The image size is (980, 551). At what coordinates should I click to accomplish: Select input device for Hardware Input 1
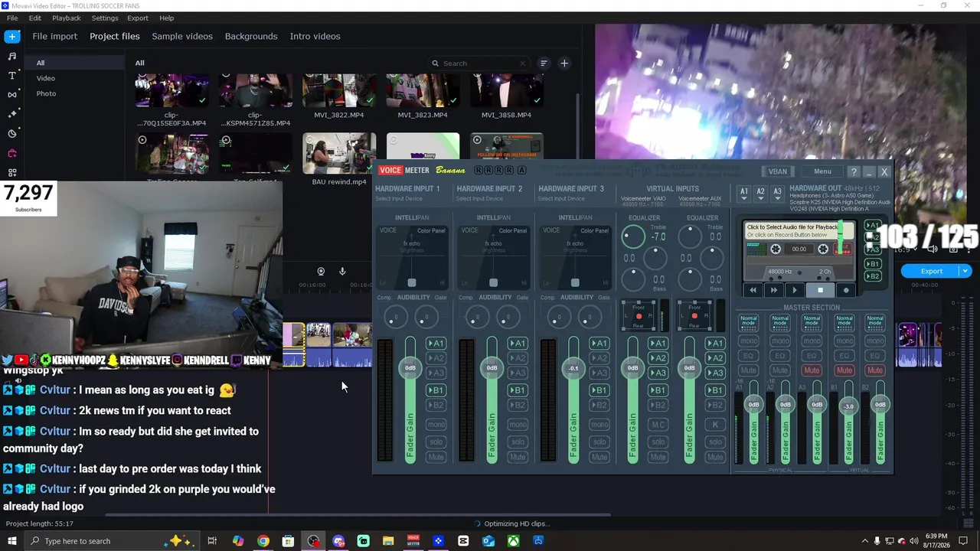398,199
